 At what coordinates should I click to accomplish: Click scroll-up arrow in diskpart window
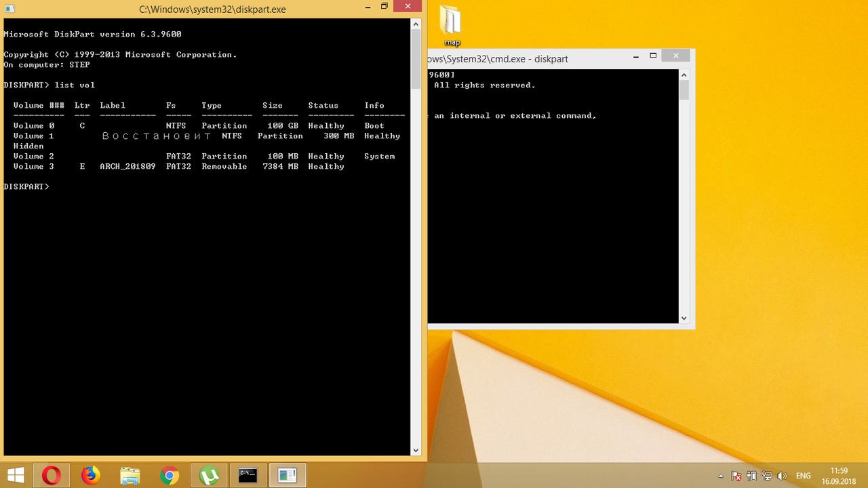[416, 24]
